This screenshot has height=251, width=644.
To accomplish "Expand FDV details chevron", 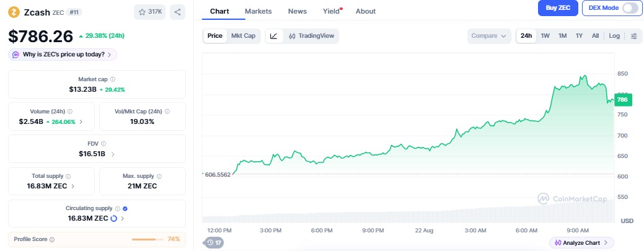I will click(x=113, y=154).
